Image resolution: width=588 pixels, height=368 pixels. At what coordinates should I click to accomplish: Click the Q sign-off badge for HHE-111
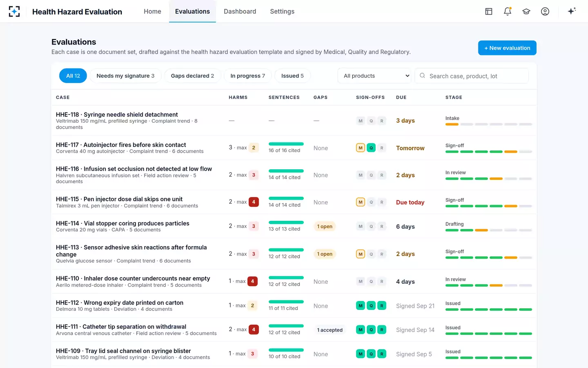click(371, 330)
